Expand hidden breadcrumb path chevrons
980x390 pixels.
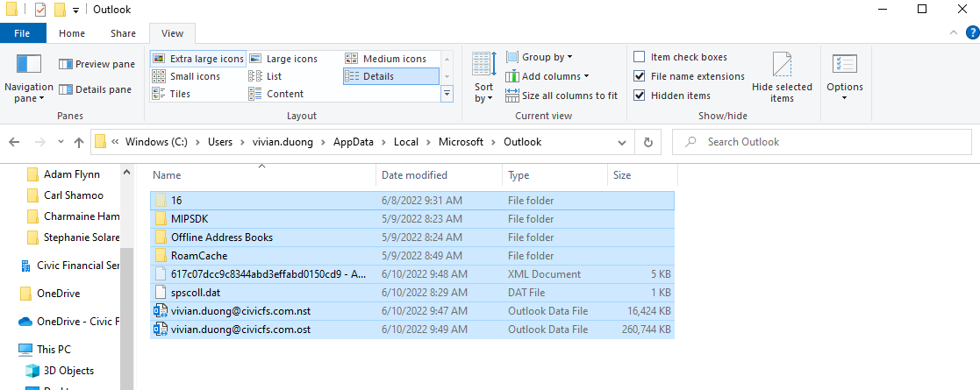pyautogui.click(x=116, y=142)
